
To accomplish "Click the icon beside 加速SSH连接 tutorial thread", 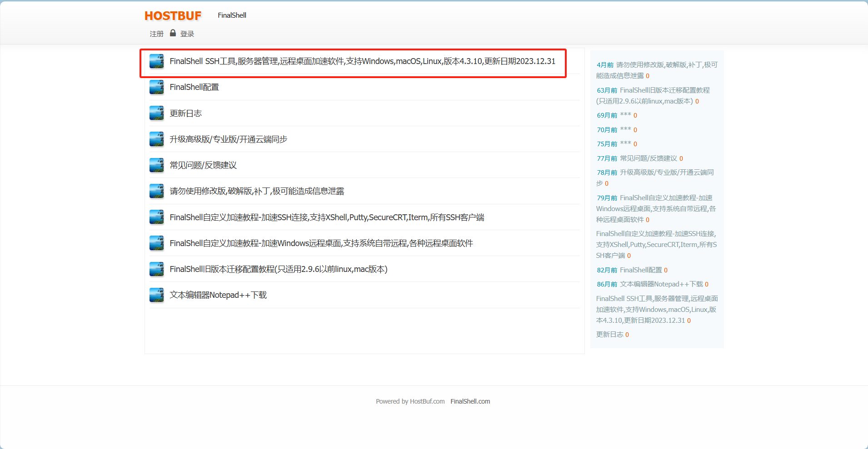I will [157, 217].
